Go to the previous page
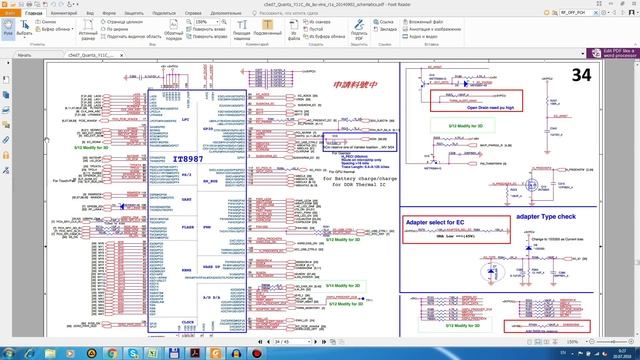640x360 pixels. pyautogui.click(x=268, y=342)
